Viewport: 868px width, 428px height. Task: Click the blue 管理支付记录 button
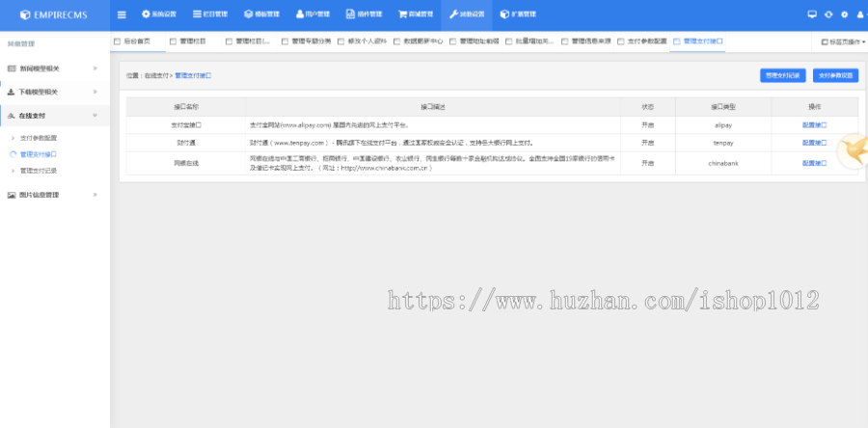pyautogui.click(x=783, y=76)
